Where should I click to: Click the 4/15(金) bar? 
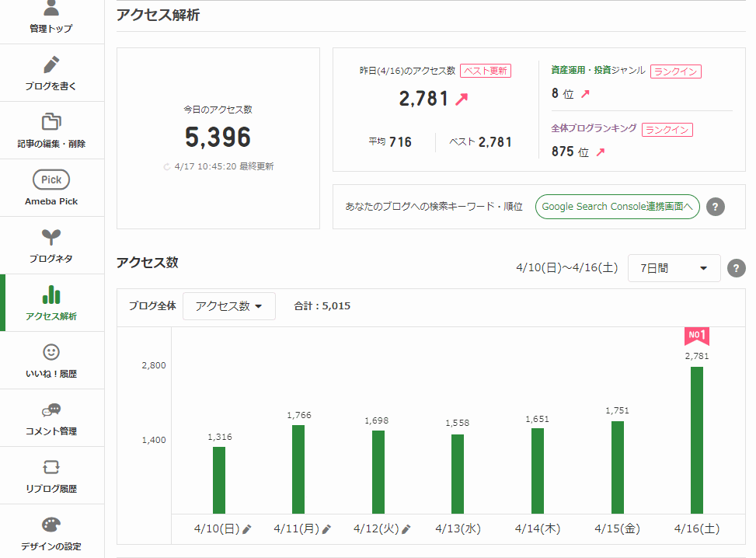pyautogui.click(x=618, y=467)
